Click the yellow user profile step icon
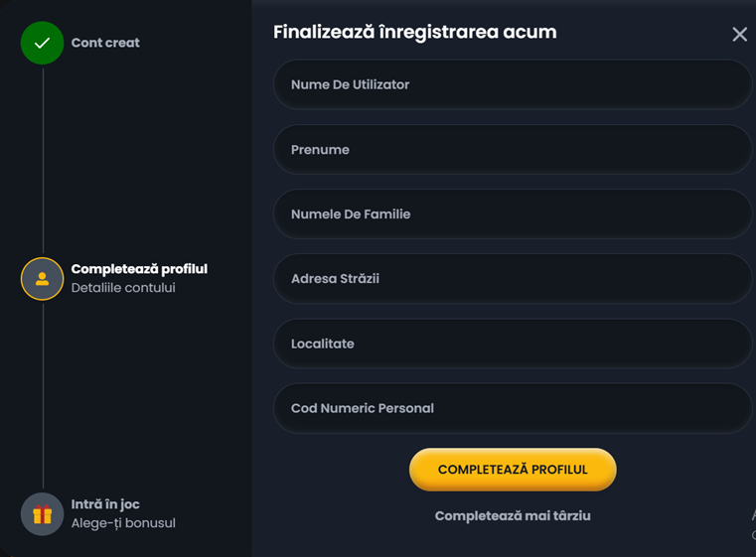Viewport: 756px width, 557px height. point(42,279)
